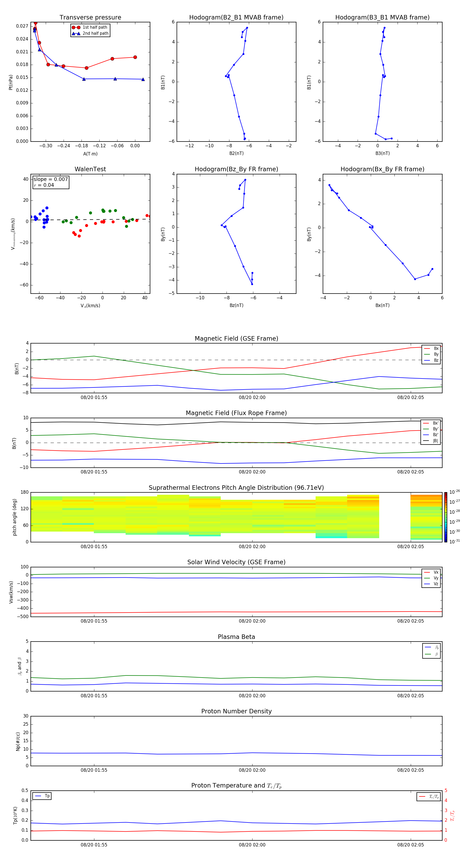This screenshot has height=868, width=473.
Task: Click the Te/Tp legend entry
Action: 429,796
